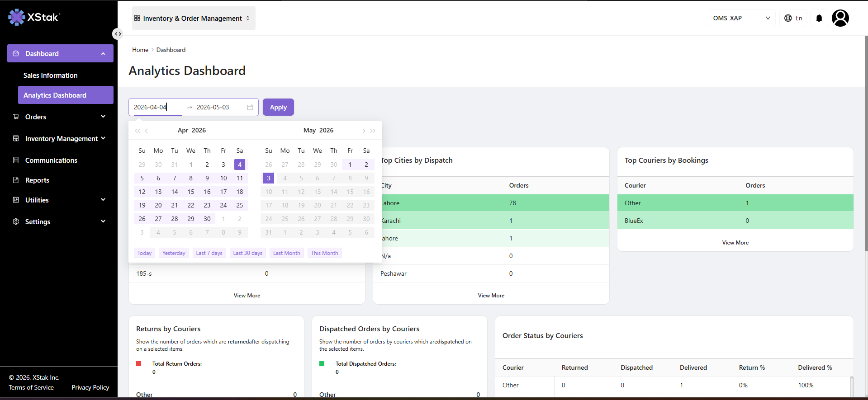Screen dimensions: 868x400
Task: Go to previous year double-arrow
Action: pyautogui.click(x=138, y=131)
